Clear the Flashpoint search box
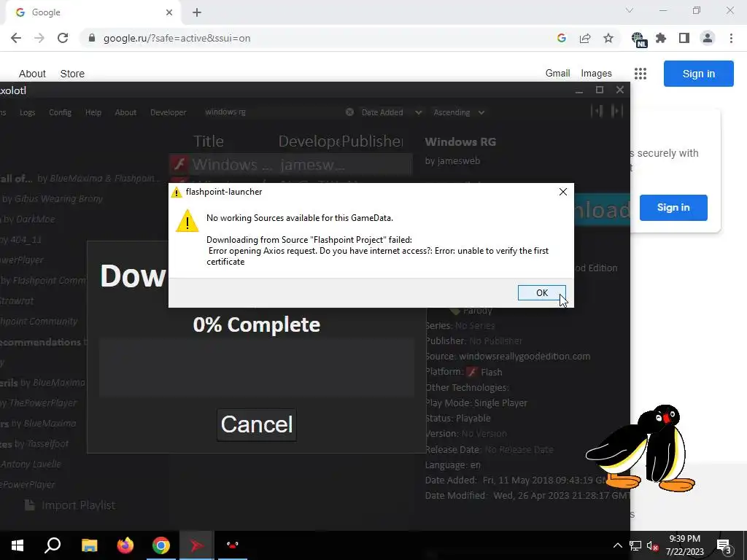 349,112
